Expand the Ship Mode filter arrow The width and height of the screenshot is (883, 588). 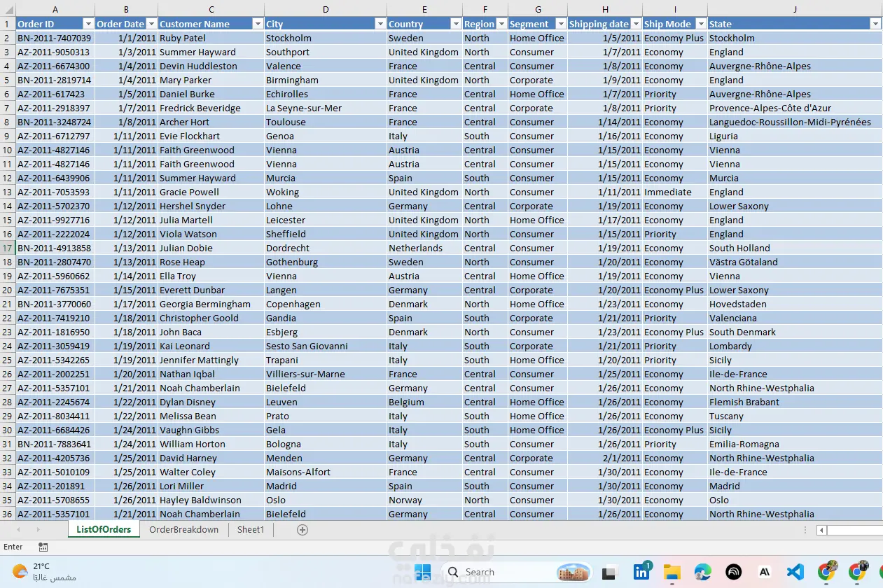tap(700, 24)
